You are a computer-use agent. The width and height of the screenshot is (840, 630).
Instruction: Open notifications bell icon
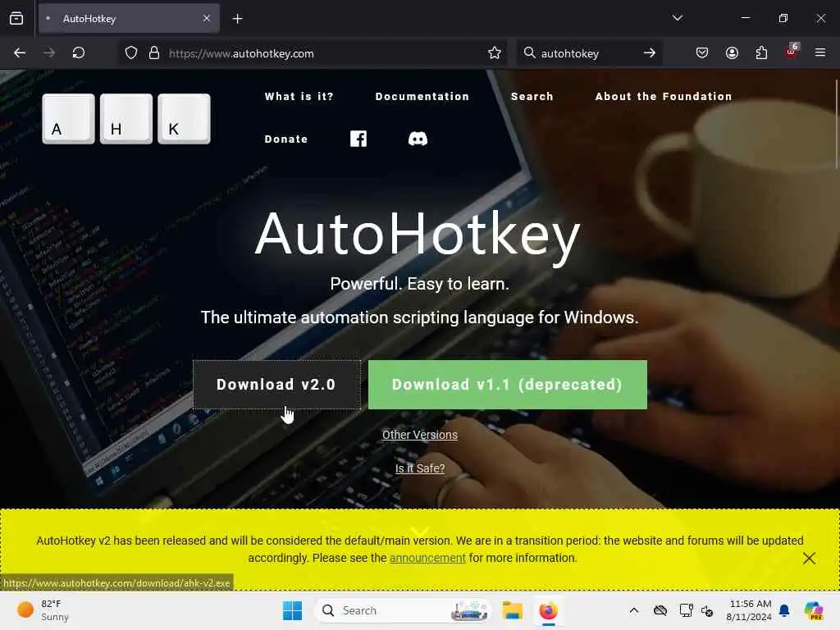[784, 610]
